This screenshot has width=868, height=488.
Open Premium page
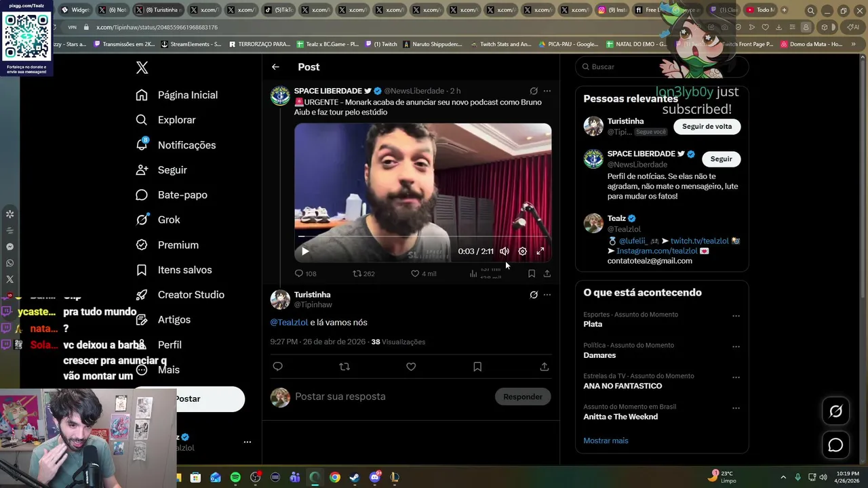(167, 245)
